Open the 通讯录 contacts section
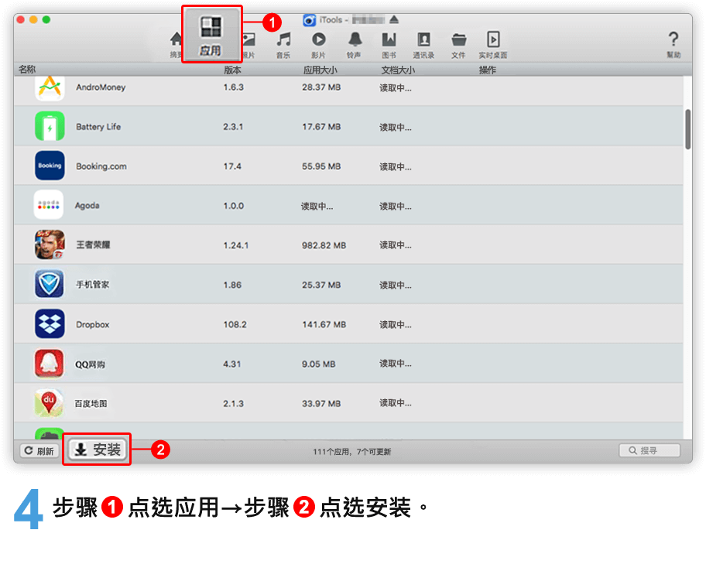The width and height of the screenshot is (706, 588). click(x=423, y=43)
